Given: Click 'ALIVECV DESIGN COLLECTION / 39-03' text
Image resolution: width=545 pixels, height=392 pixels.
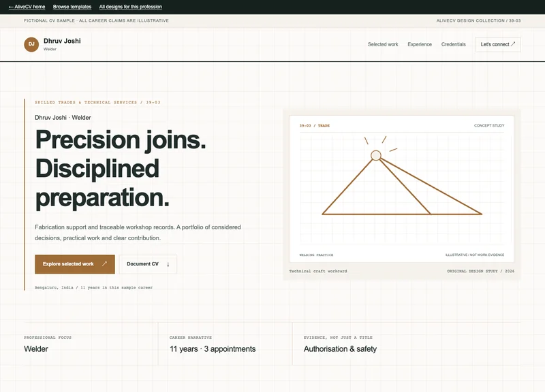Looking at the screenshot, I should point(479,21).
